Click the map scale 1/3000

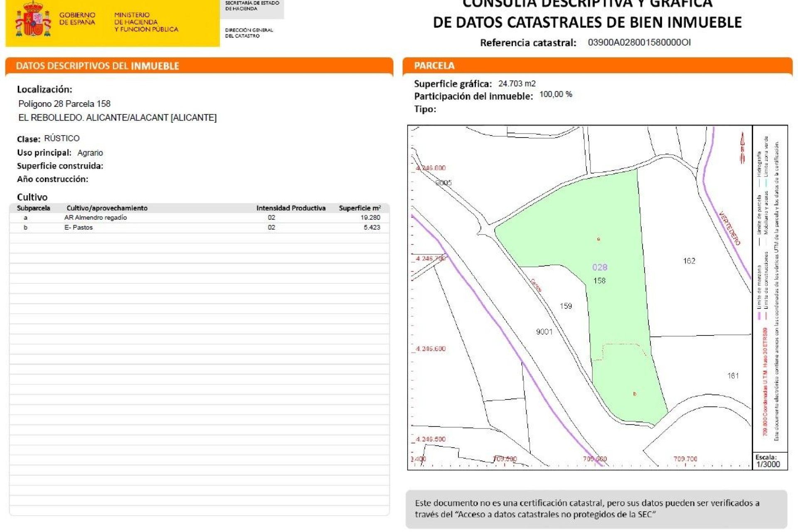[x=768, y=464]
